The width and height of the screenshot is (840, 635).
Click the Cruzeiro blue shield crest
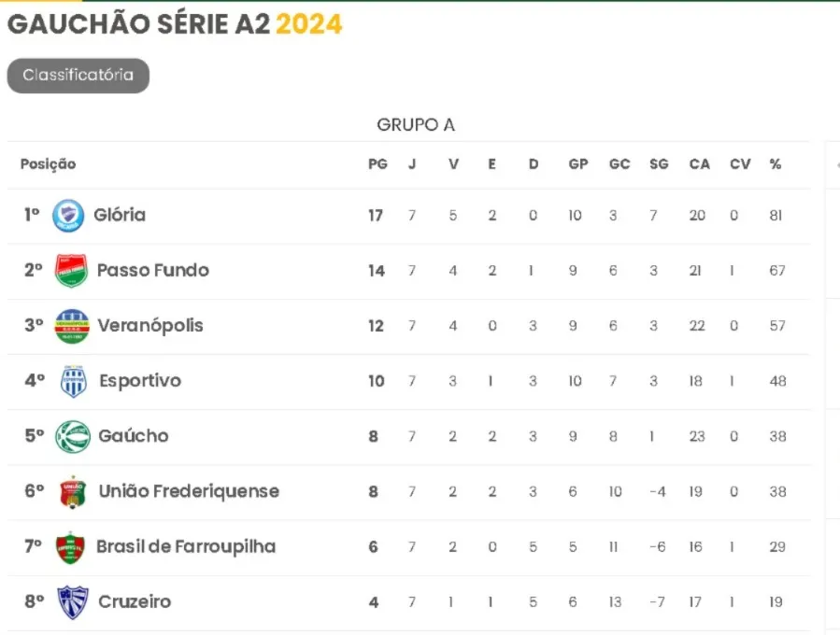(x=72, y=602)
